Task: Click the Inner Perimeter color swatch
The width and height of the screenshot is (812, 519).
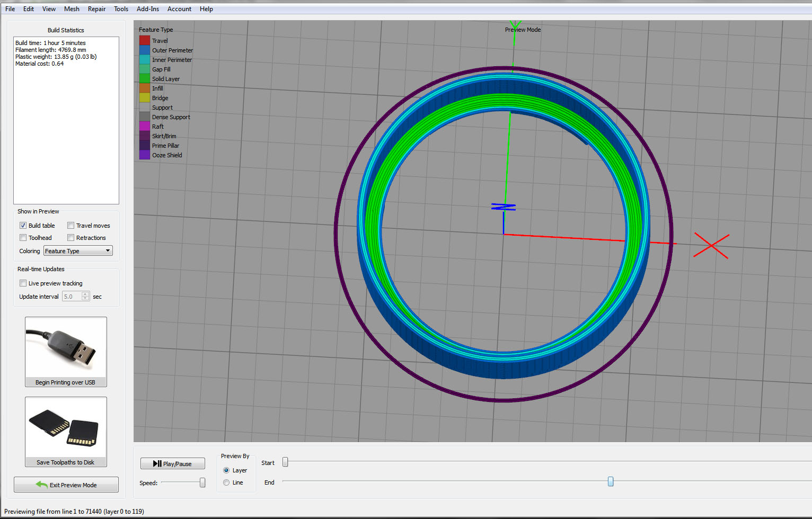Action: (x=145, y=60)
